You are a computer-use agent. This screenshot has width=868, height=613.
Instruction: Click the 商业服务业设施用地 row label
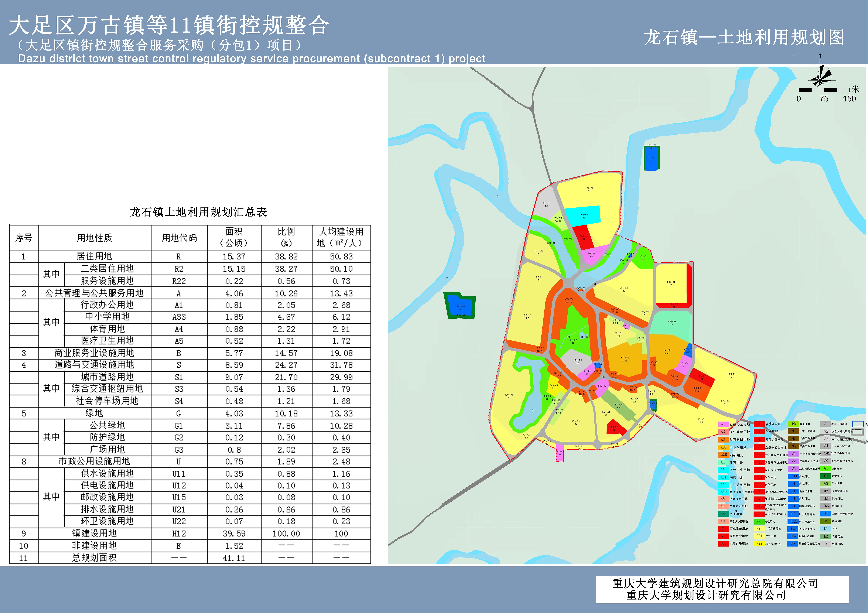click(x=94, y=353)
